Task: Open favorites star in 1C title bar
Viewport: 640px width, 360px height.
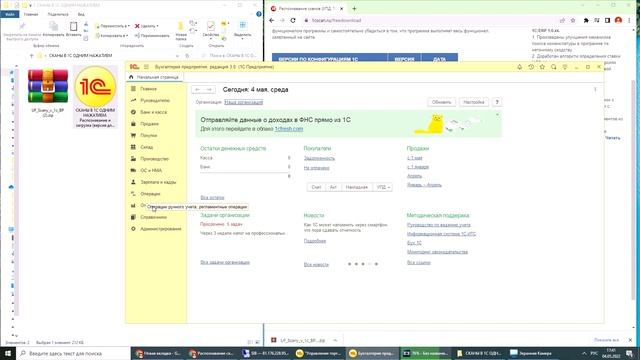Action: point(542,67)
